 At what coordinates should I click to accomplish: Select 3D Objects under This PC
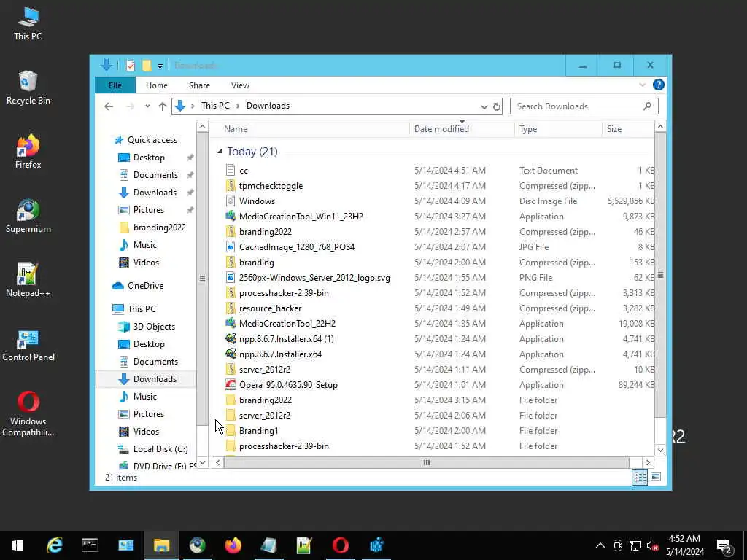[x=154, y=327]
